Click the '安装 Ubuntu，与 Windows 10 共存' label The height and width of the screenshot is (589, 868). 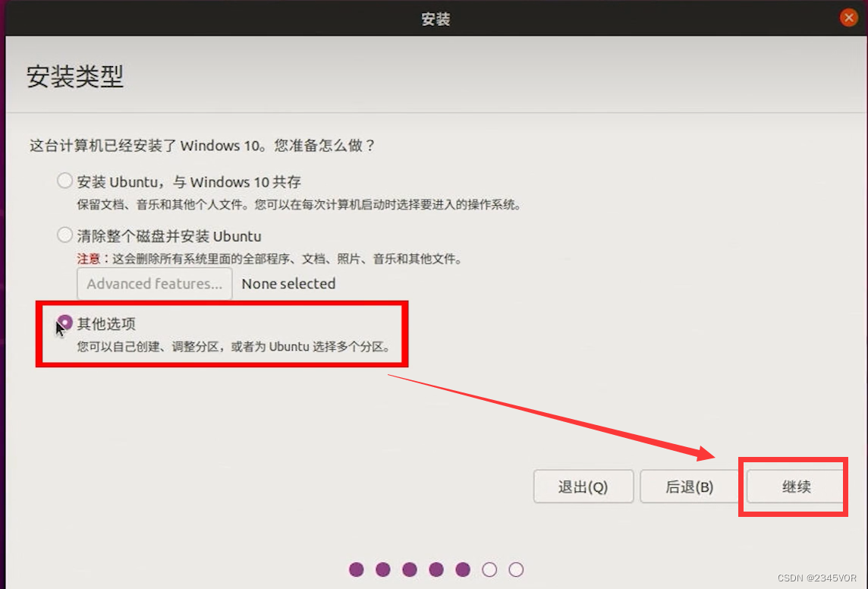coord(189,181)
